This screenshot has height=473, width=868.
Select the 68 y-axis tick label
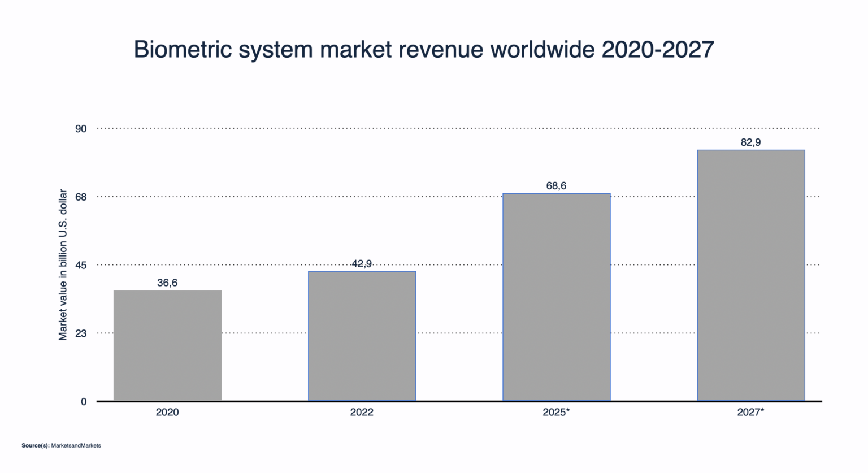pyautogui.click(x=81, y=197)
